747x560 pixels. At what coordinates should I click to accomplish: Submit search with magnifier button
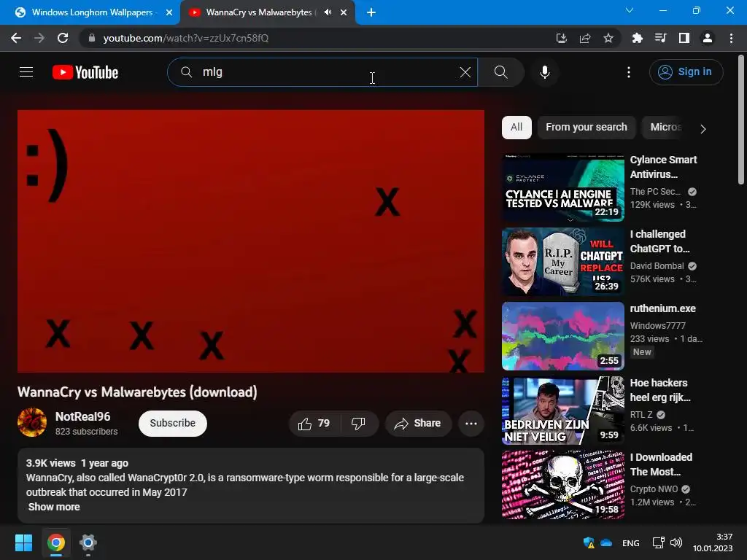(x=500, y=72)
